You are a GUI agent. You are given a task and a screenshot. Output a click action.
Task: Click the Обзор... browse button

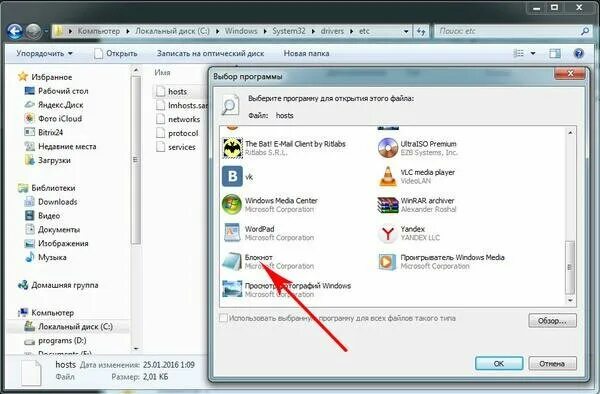coord(552,321)
